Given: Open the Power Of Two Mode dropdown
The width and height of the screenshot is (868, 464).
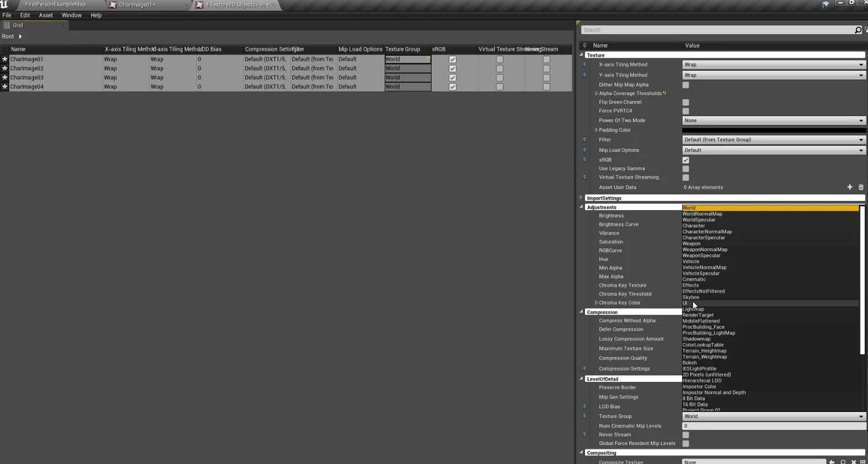Looking at the screenshot, I should [x=773, y=120].
